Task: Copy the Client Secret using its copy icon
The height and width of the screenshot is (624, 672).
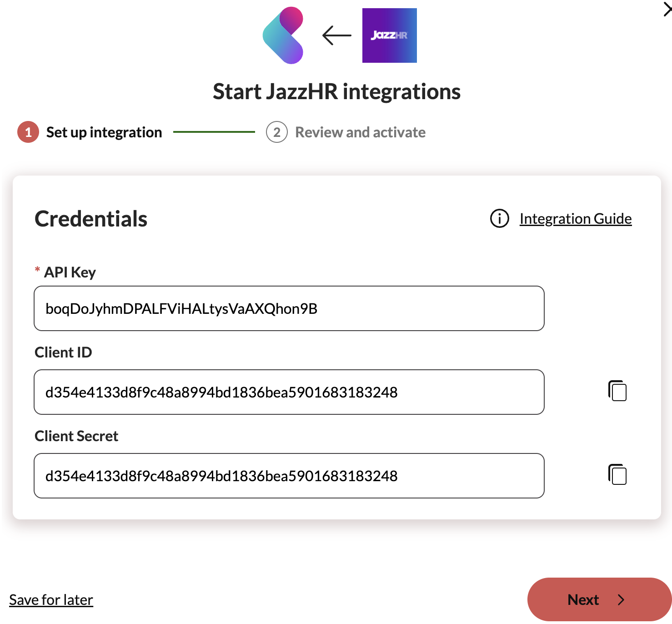Action: (x=617, y=475)
